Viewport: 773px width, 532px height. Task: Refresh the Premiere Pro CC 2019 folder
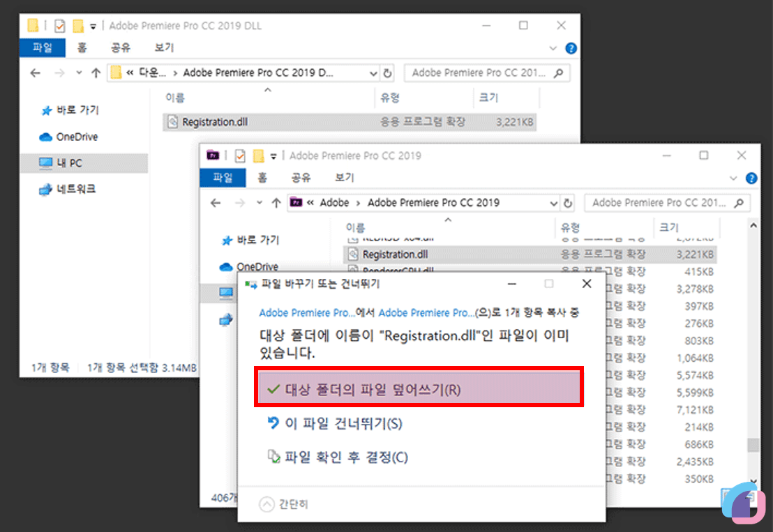tap(568, 203)
